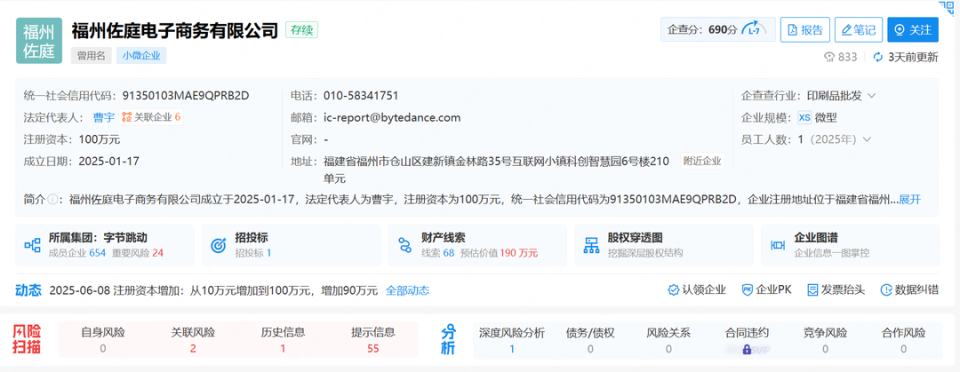Viewport: 960px width, 372px height.
Task: Open the 财产线索 card icon
Action: tap(405, 245)
